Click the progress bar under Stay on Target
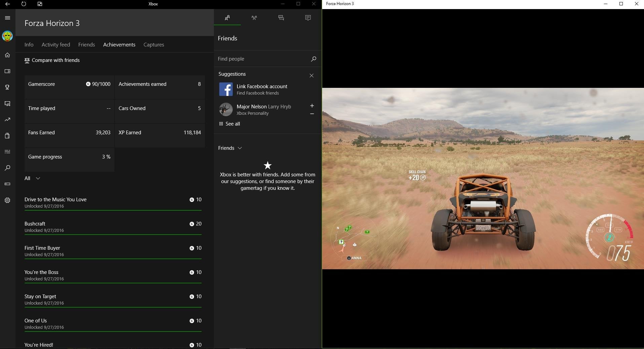Viewport: 644px width, 349px height. pyautogui.click(x=113, y=307)
